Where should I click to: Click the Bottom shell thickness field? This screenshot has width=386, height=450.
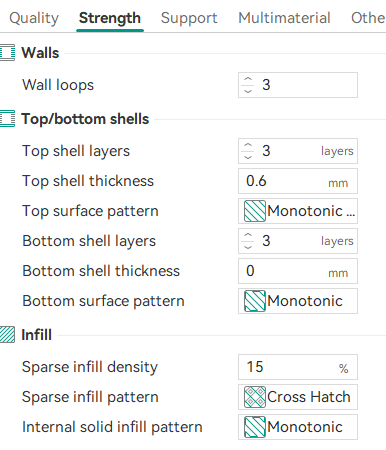(x=298, y=271)
